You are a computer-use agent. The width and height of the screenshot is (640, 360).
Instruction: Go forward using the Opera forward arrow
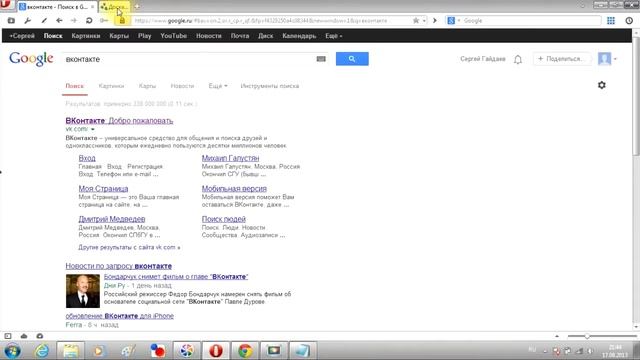tap(74, 20)
